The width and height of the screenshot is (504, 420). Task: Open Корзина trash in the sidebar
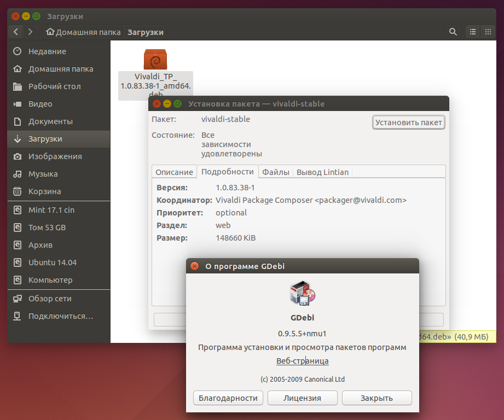click(x=59, y=191)
